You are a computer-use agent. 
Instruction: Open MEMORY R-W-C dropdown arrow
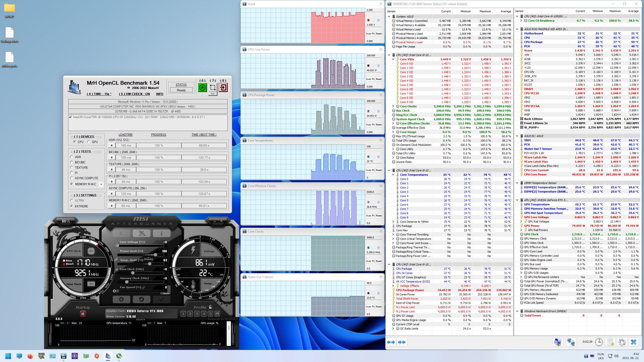101,184
